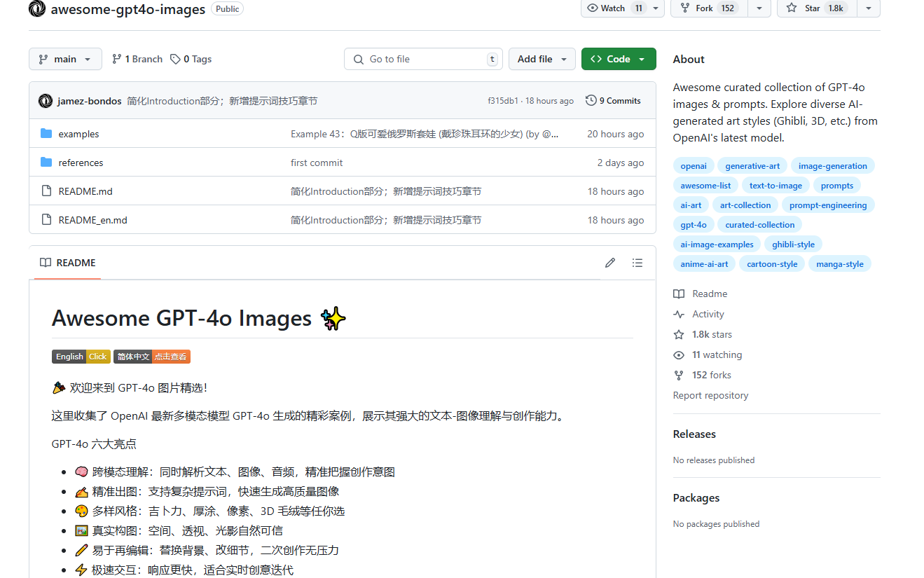View the 152 forks link
The image size is (924, 578).
(x=703, y=375)
